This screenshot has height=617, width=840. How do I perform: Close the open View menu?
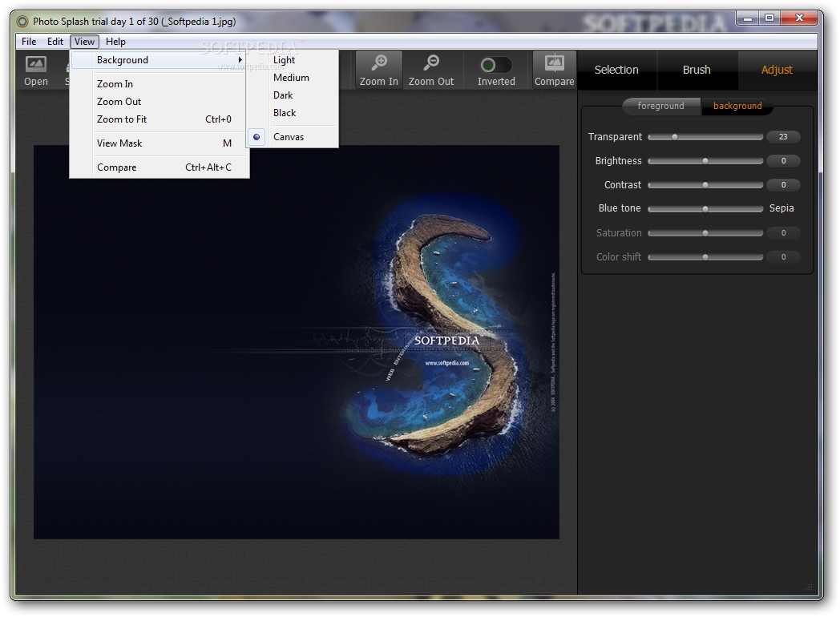(x=84, y=41)
